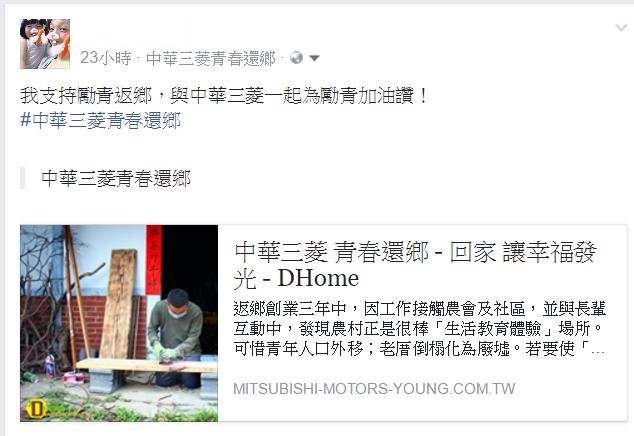Open the poster's profile picture thumbnail
This screenshot has height=436, width=634.
click(45, 44)
